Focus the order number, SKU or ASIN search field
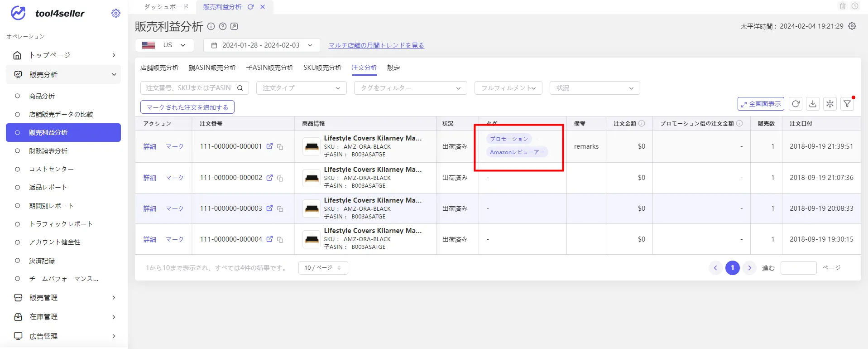Image resolution: width=868 pixels, height=349 pixels. (195, 88)
